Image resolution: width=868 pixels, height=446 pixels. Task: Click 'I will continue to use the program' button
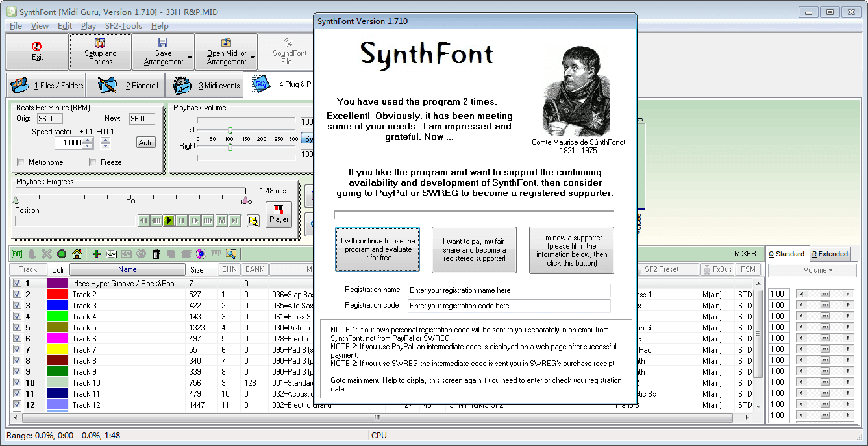[377, 249]
